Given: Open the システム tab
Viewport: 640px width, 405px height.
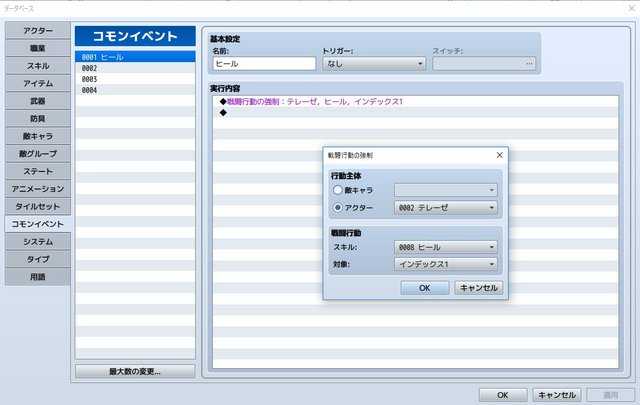Looking at the screenshot, I should point(38,241).
